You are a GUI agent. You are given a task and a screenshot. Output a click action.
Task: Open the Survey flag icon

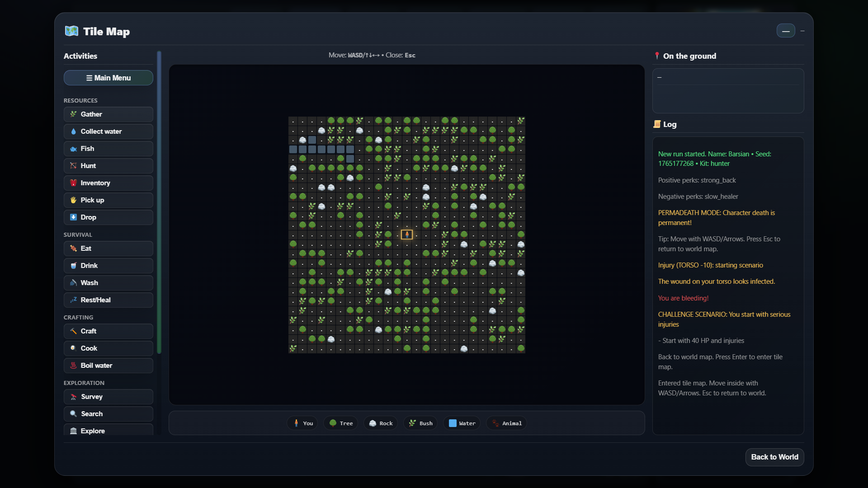click(74, 397)
